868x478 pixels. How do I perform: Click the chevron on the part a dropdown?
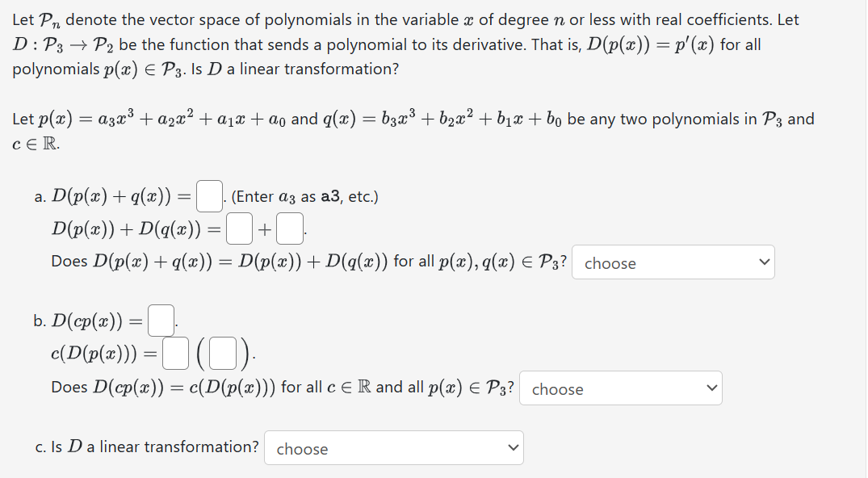coord(763,262)
